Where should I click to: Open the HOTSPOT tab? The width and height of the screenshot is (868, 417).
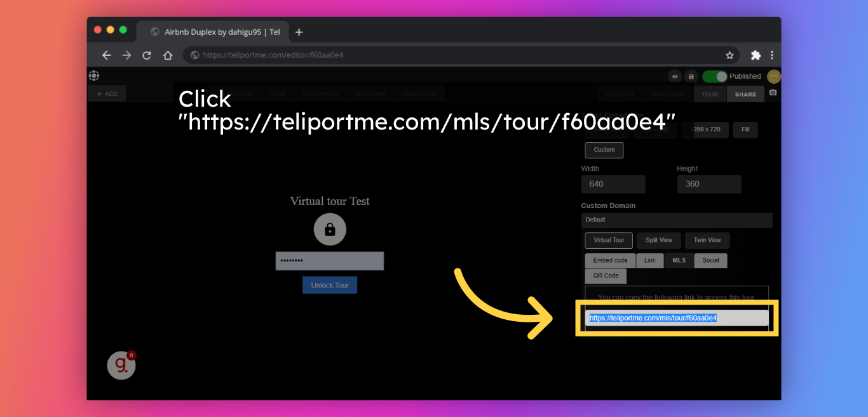(620, 94)
